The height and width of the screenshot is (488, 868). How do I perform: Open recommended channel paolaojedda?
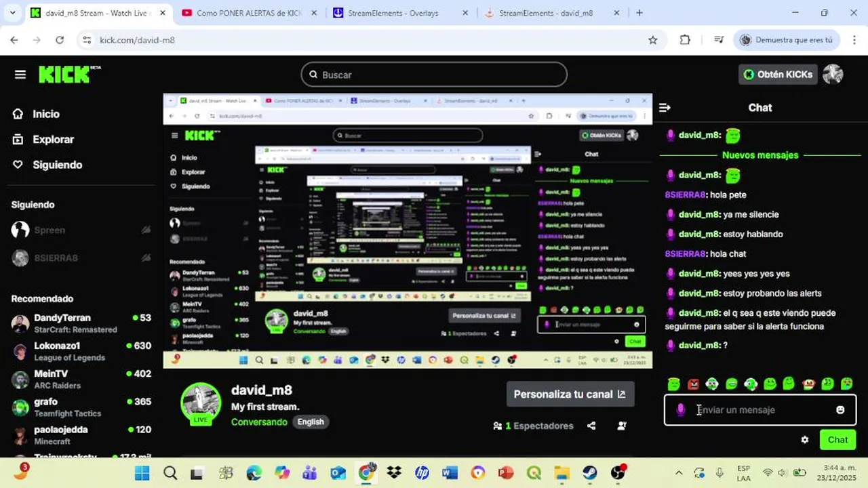81,434
